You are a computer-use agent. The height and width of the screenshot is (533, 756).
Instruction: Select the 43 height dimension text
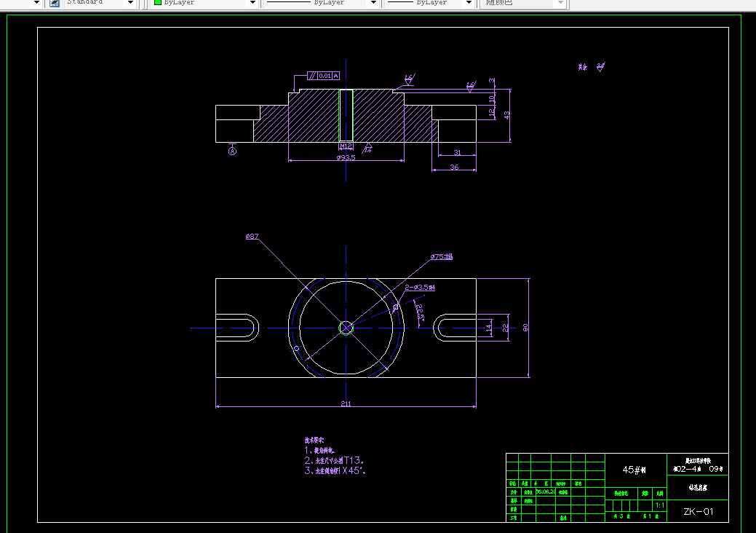[x=506, y=115]
